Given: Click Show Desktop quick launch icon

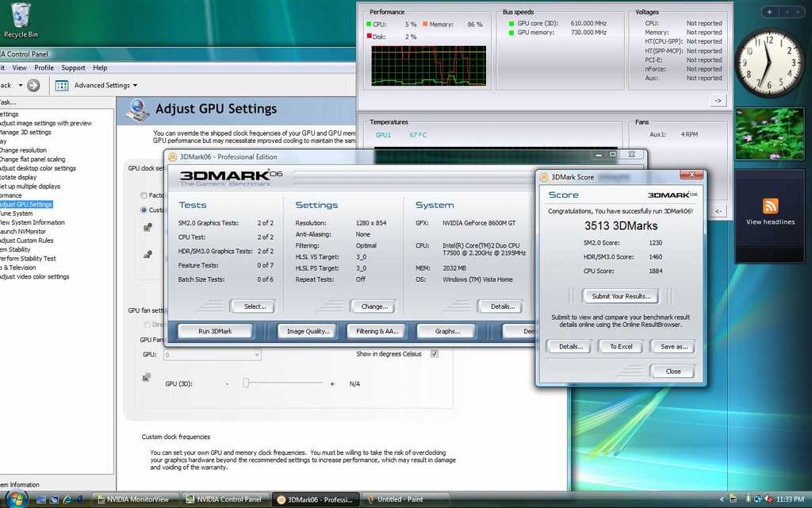Looking at the screenshot, I should 41,500.
